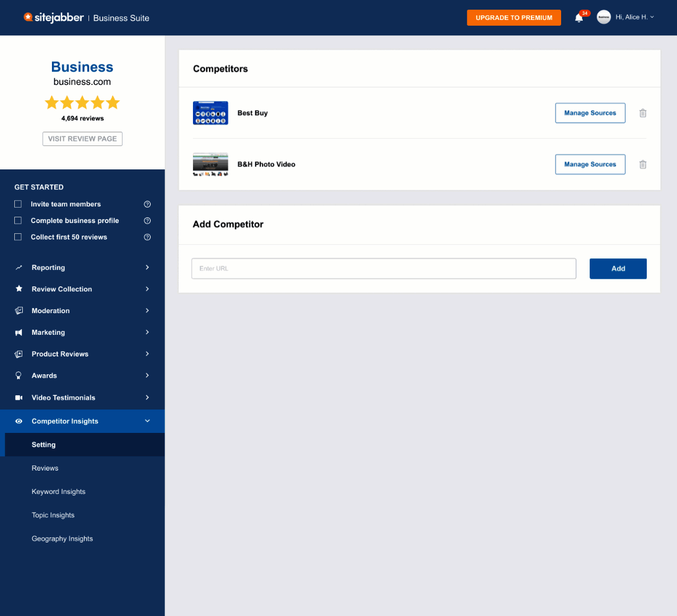Screen dimensions: 677x616
Task: Expand the Reporting menu chevron
Action: pyautogui.click(x=147, y=268)
